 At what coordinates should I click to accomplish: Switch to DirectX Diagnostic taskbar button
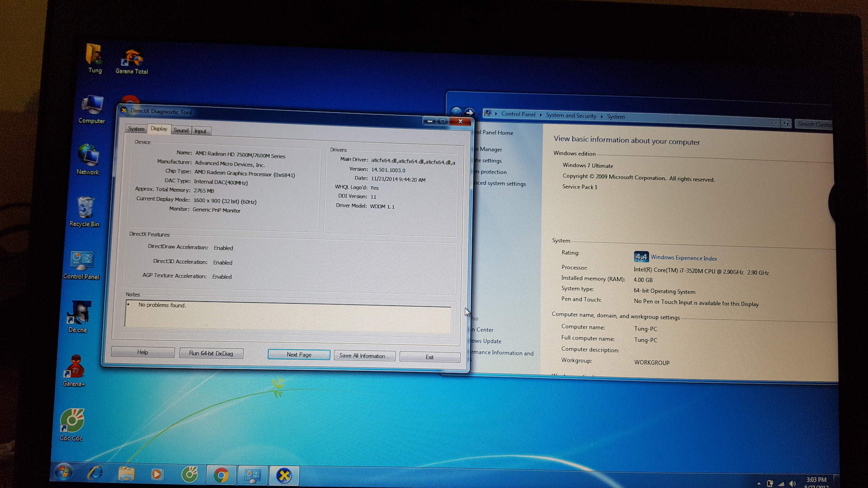284,475
